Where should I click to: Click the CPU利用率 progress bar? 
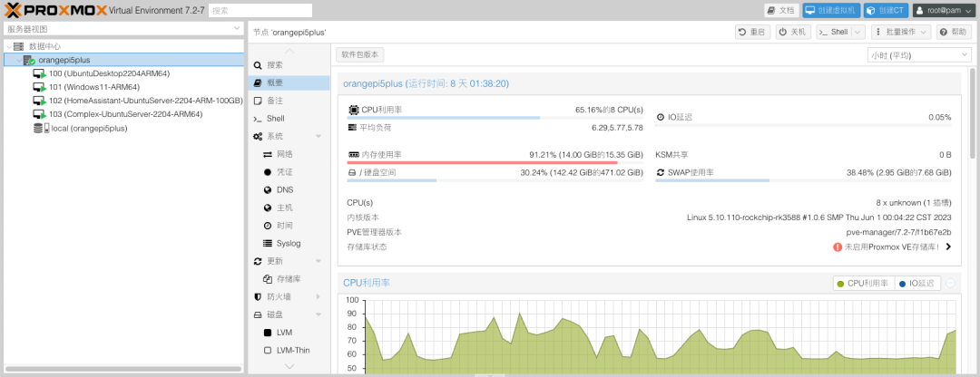pos(495,117)
